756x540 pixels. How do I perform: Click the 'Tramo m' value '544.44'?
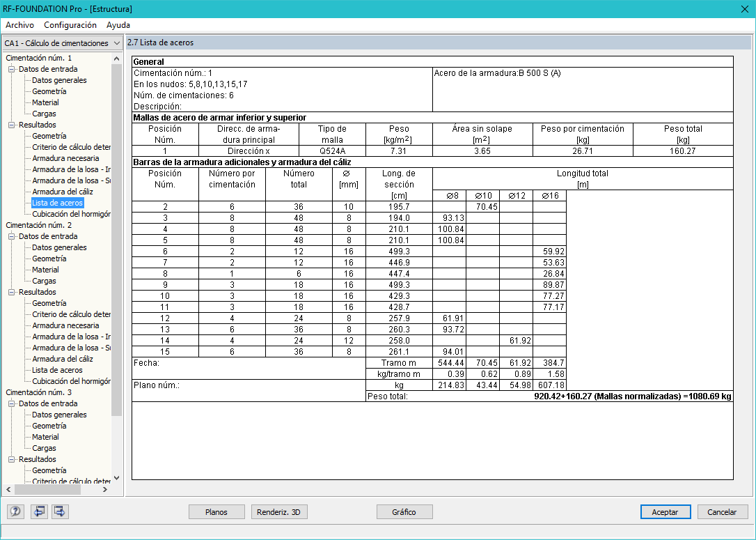tap(450, 363)
